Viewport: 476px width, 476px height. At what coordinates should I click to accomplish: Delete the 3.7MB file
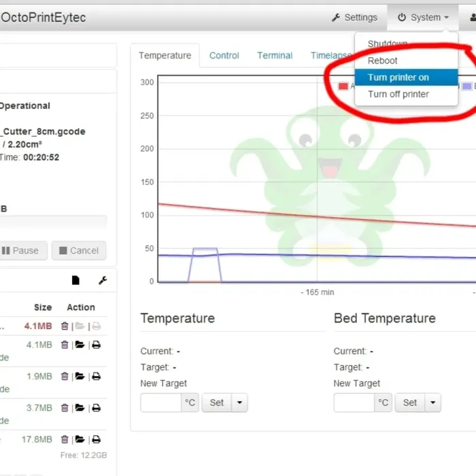tap(65, 408)
